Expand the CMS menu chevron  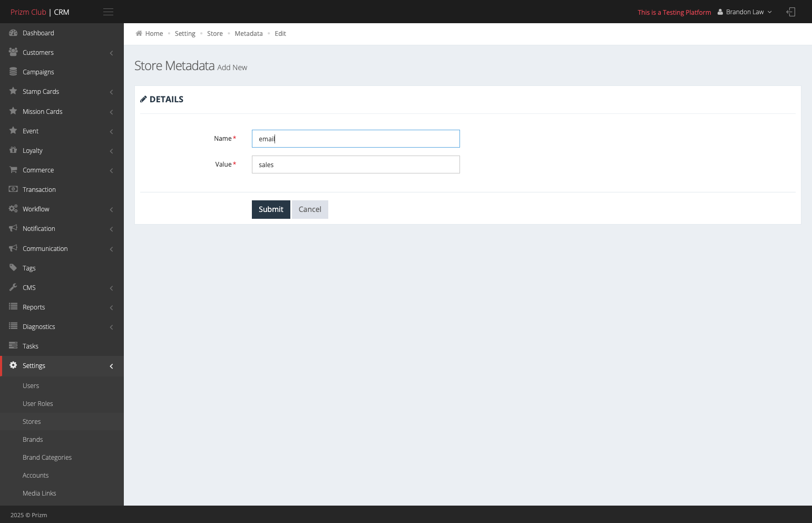(111, 288)
